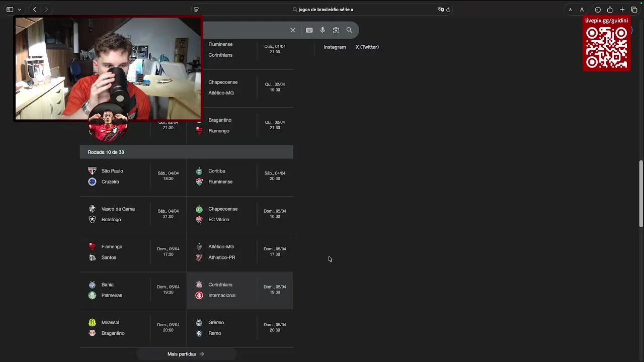
Task: Reload the current page
Action: [448, 10]
